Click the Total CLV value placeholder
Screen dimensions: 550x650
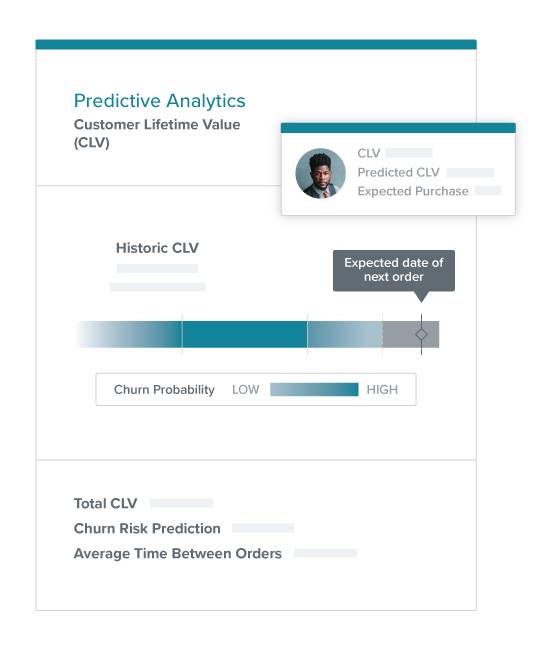[182, 503]
